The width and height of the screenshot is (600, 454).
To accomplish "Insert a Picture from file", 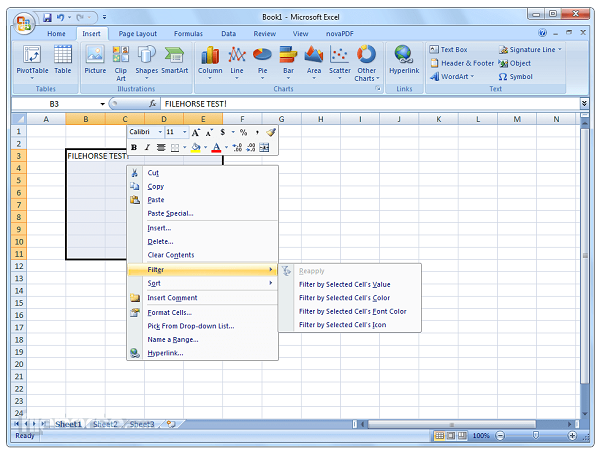I will (95, 60).
